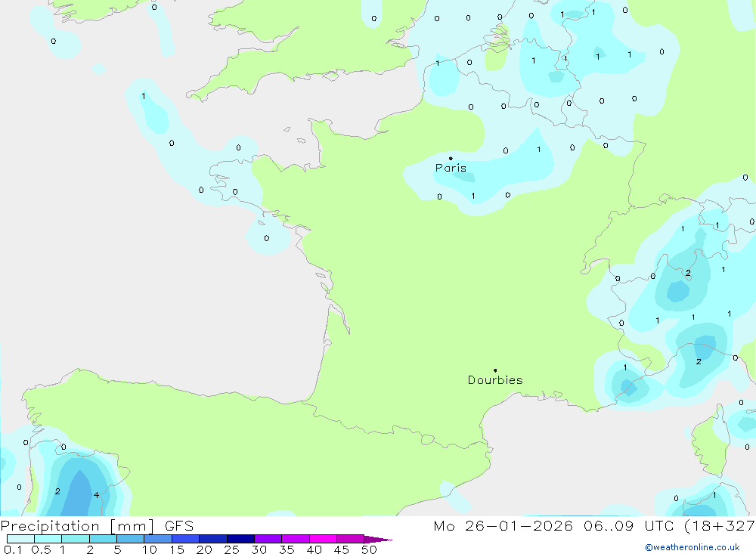Click the '0.5' legend scale value

(x=41, y=549)
